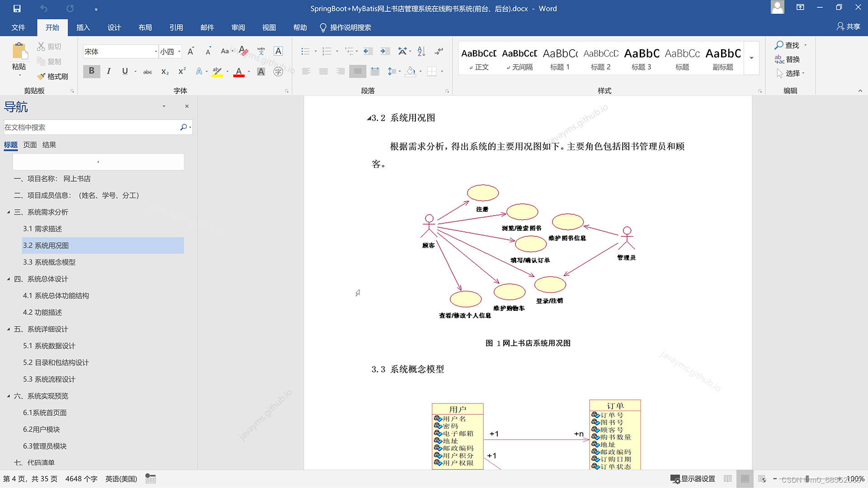Click the enclosed character (字) icon
This screenshot has height=488, width=868.
coord(278,71)
